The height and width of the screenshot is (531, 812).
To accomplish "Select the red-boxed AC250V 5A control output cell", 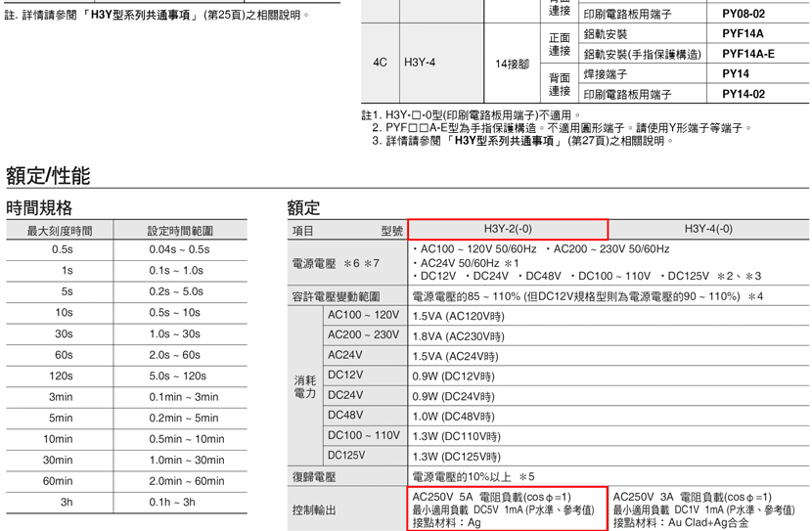I will point(508,509).
